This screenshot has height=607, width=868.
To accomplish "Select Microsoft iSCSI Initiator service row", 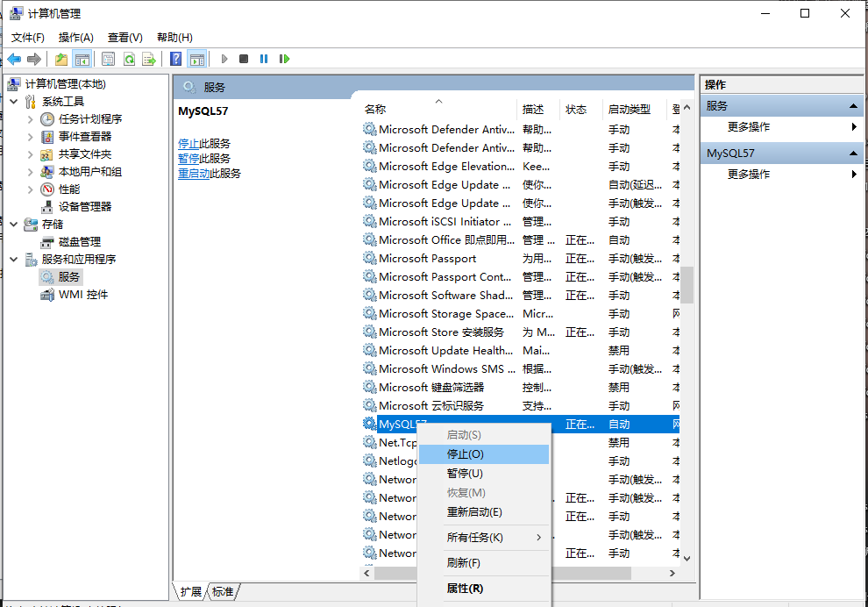I will pos(520,222).
